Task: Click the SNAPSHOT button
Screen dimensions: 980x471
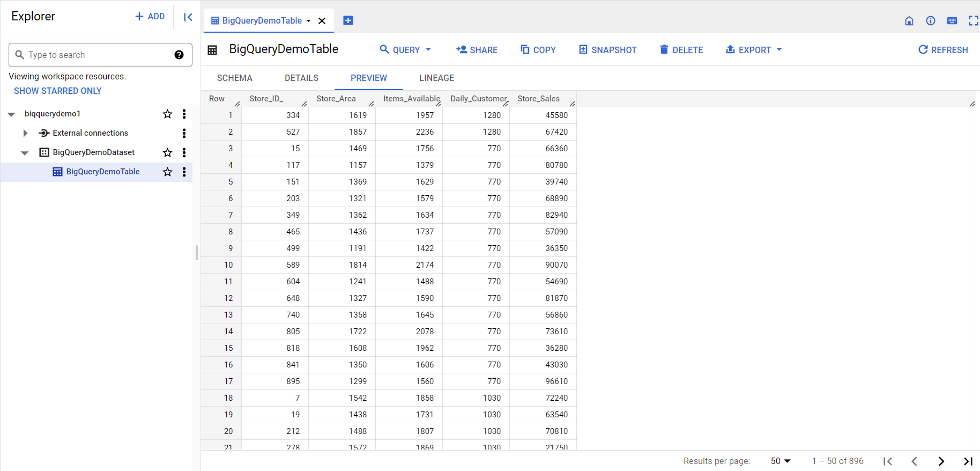Action: [x=607, y=50]
